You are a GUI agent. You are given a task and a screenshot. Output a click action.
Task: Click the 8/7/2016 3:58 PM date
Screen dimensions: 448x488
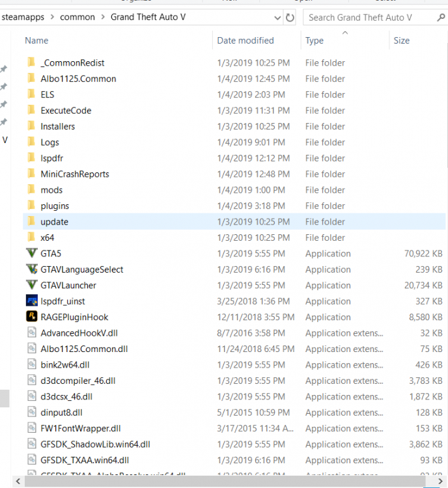[251, 333]
